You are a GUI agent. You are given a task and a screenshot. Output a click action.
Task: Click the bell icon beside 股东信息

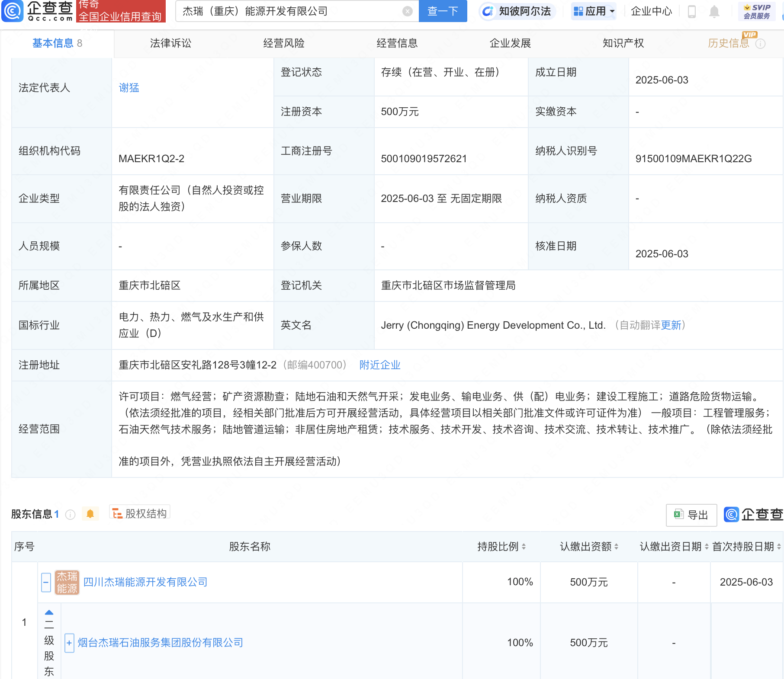tap(90, 513)
